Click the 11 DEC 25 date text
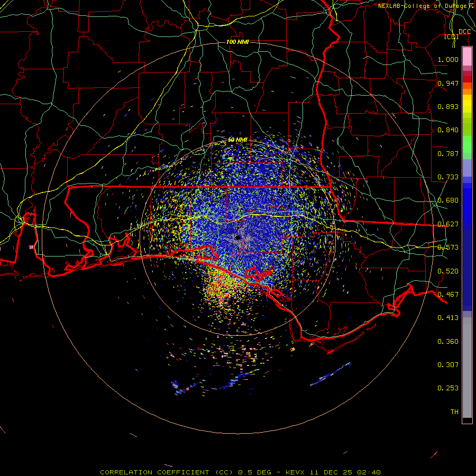 tap(332, 472)
